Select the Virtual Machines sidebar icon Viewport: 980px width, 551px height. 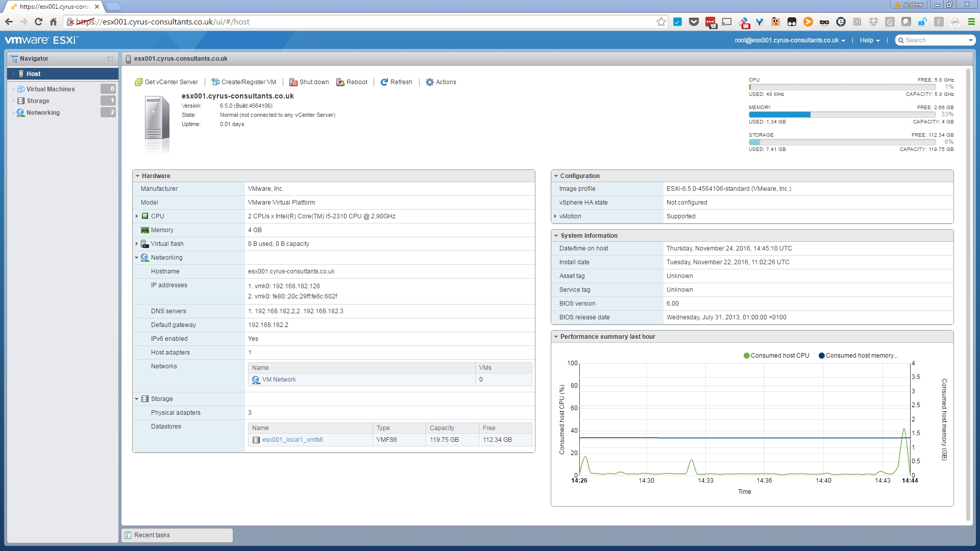click(21, 89)
